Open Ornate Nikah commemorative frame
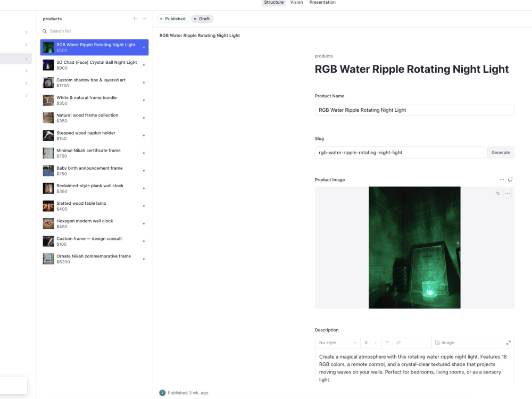The height and width of the screenshot is (399, 532). pos(94,259)
